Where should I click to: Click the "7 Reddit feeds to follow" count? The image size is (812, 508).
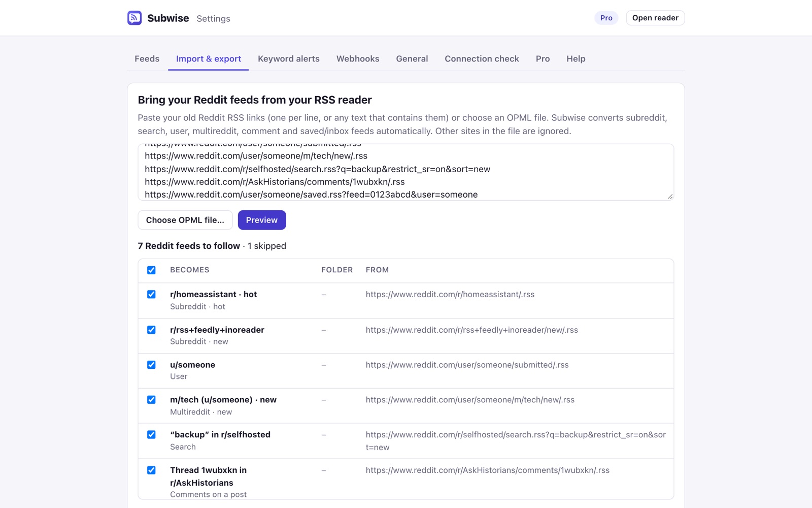tap(189, 246)
